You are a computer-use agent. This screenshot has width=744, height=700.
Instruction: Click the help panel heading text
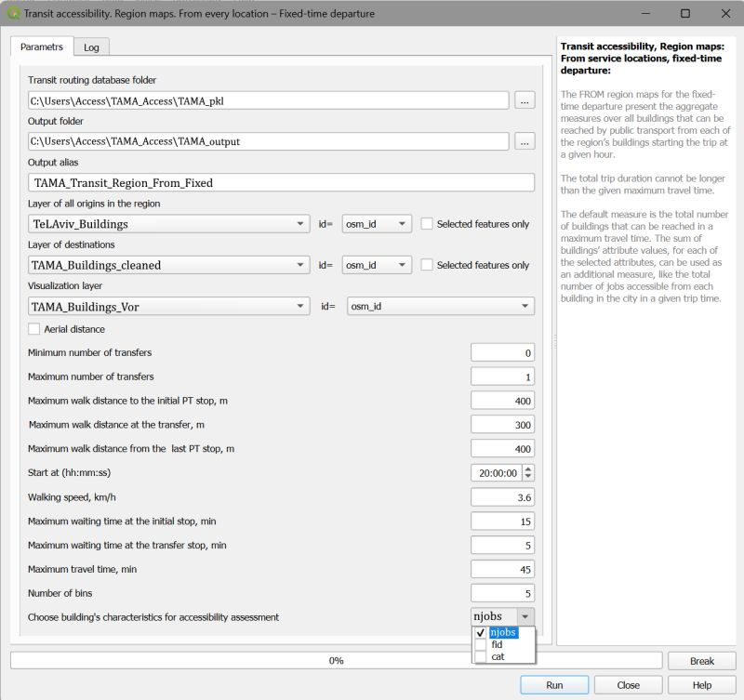643,59
